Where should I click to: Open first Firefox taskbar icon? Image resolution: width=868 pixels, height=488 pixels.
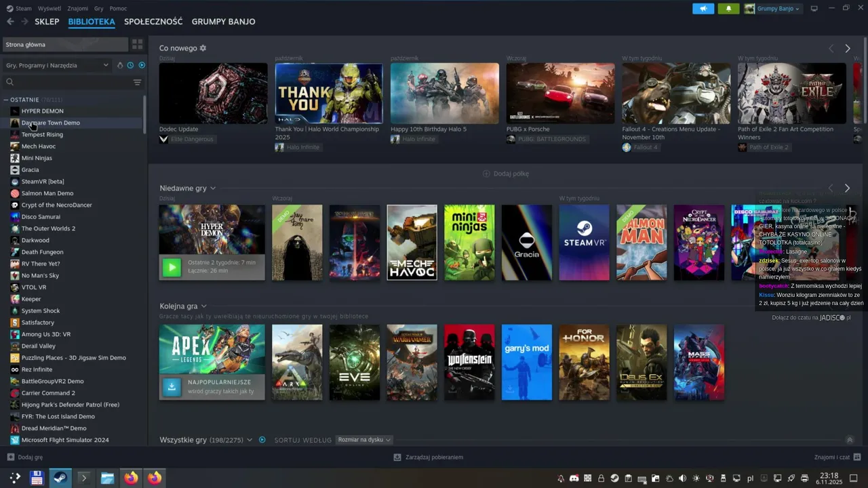coord(131,478)
